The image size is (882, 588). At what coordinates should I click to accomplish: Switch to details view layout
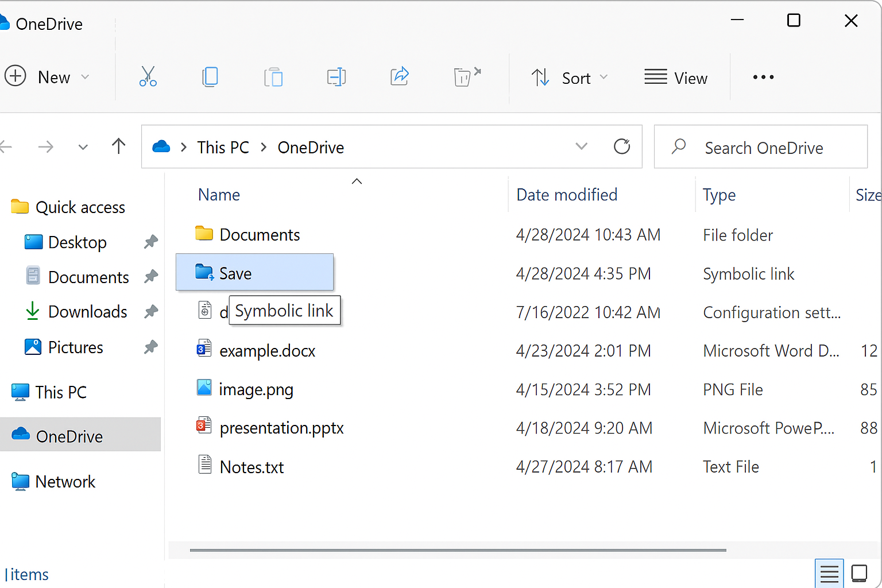pyautogui.click(x=829, y=572)
